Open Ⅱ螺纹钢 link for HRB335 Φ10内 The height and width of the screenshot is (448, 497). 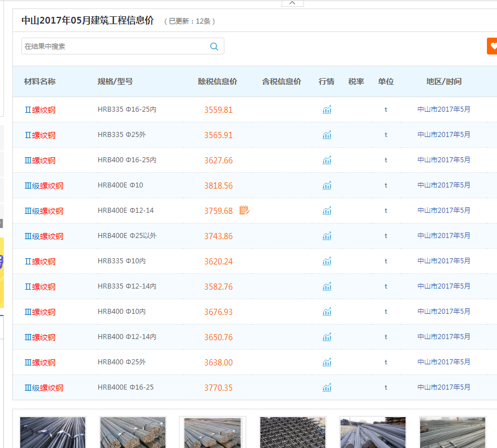tap(40, 262)
